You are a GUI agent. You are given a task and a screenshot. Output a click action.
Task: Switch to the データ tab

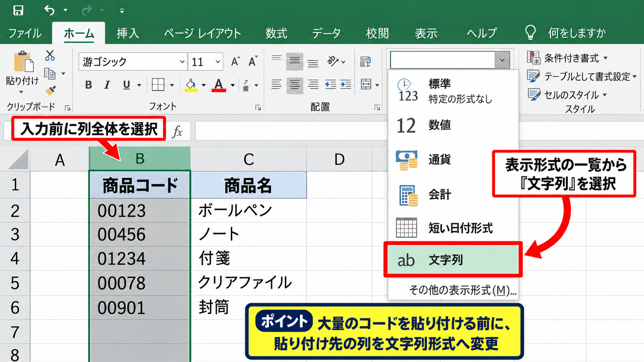click(x=326, y=33)
